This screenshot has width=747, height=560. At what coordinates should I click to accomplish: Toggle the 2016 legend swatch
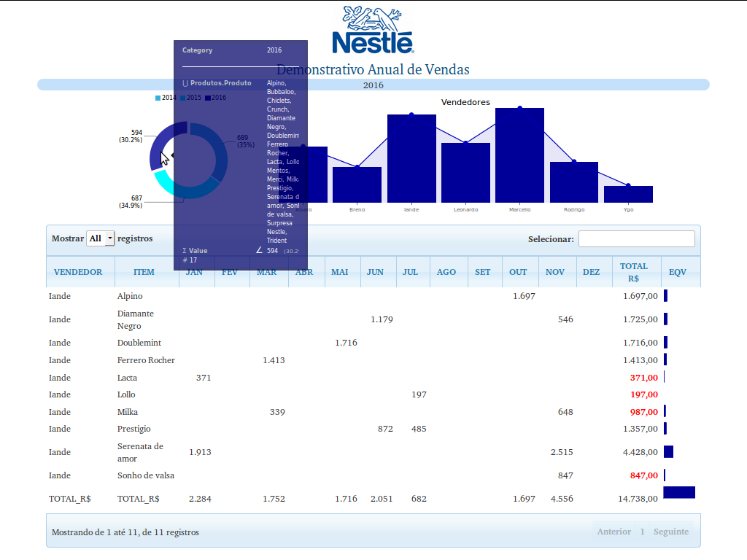coord(208,98)
